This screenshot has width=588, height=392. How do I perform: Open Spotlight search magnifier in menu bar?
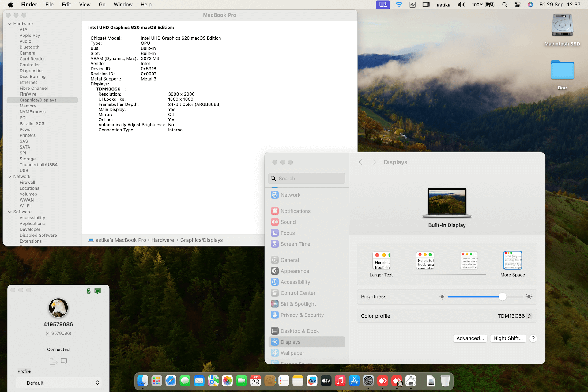[505, 5]
